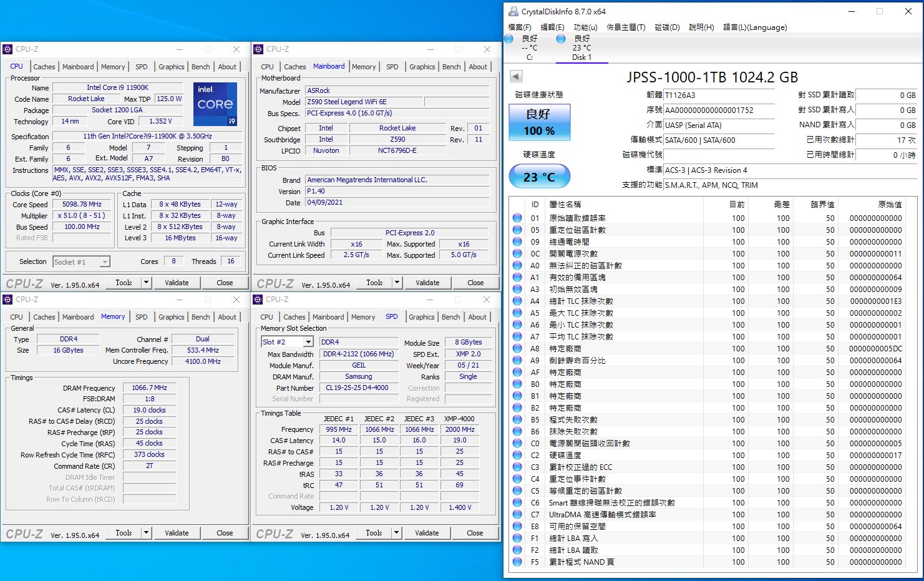This screenshot has height=581, width=924.
Task: Click the status orb for attribute A1 有效的備用區塊
Action: tap(517, 277)
